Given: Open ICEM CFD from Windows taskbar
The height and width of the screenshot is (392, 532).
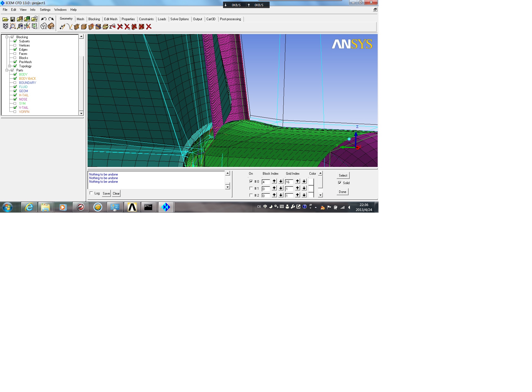Looking at the screenshot, I should (x=166, y=207).
